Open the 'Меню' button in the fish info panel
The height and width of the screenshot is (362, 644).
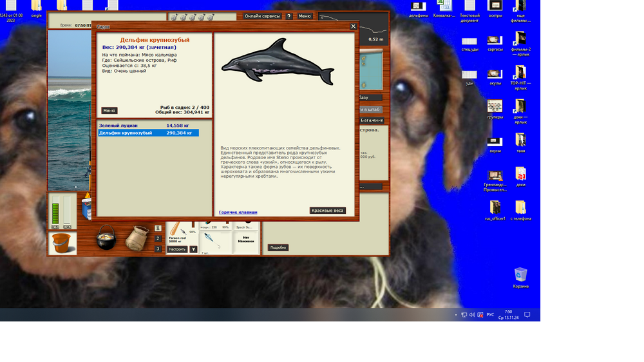point(109,111)
